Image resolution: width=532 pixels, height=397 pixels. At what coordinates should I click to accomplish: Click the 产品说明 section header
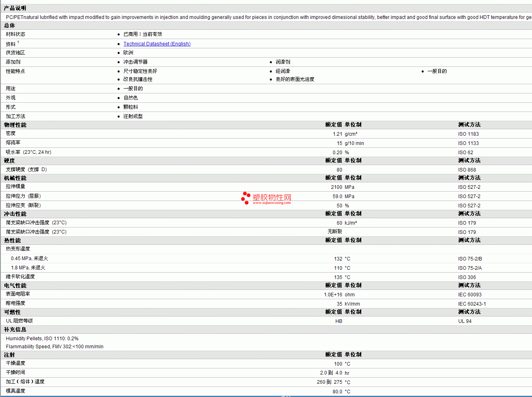click(x=15, y=8)
